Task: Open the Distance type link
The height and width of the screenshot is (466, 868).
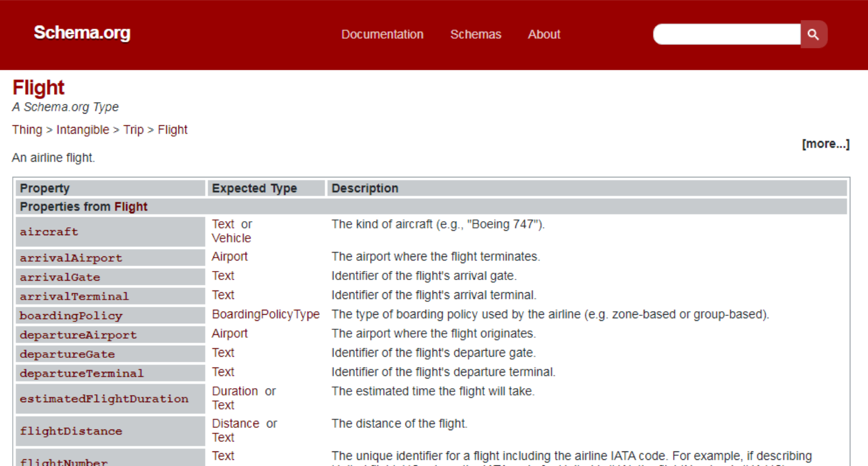Action: (235, 423)
